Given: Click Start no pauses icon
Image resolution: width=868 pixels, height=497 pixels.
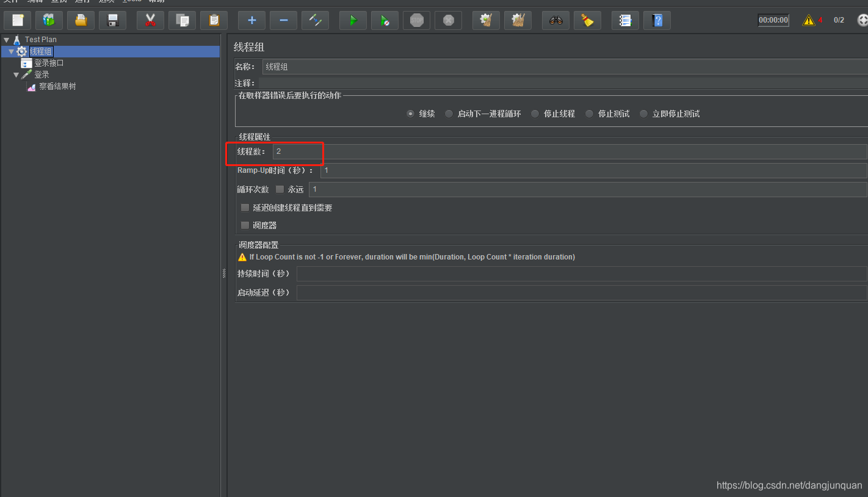Looking at the screenshot, I should pyautogui.click(x=385, y=20).
